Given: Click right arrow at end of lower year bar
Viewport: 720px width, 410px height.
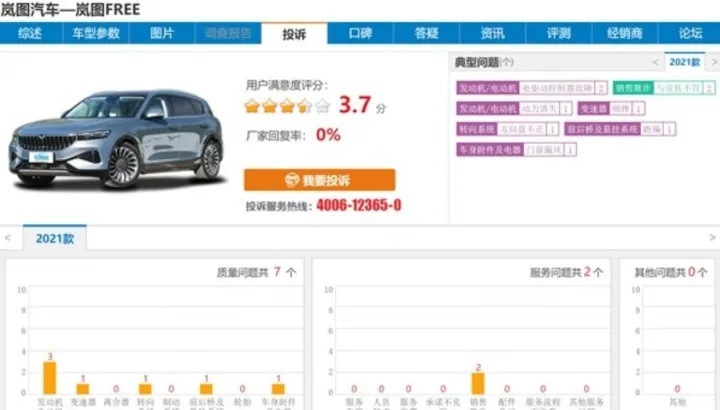Looking at the screenshot, I should [x=712, y=237].
